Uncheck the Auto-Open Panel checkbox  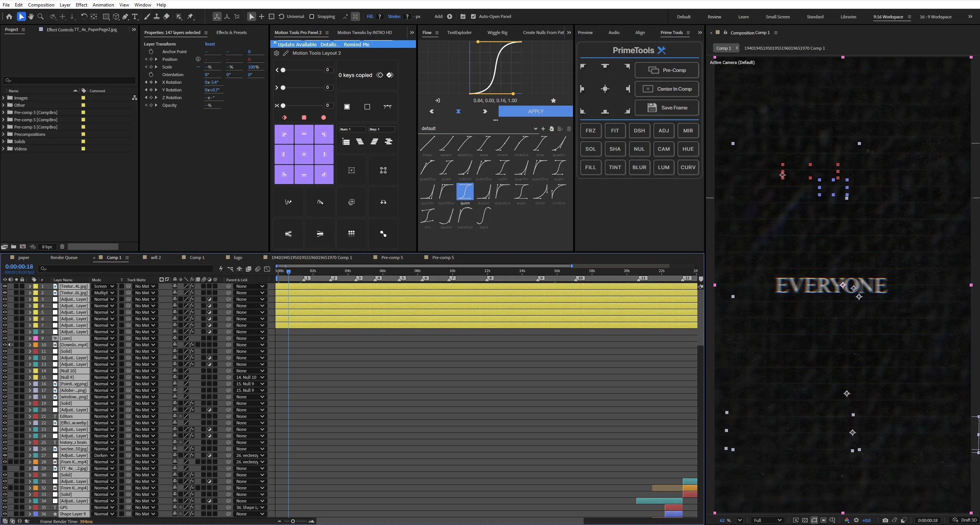click(473, 16)
